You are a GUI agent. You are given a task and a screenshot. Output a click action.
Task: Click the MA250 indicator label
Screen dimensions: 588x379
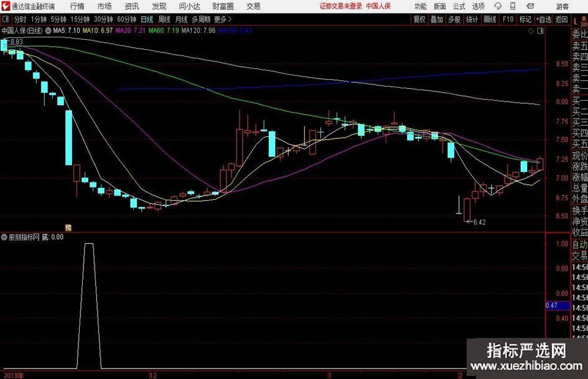coord(235,30)
